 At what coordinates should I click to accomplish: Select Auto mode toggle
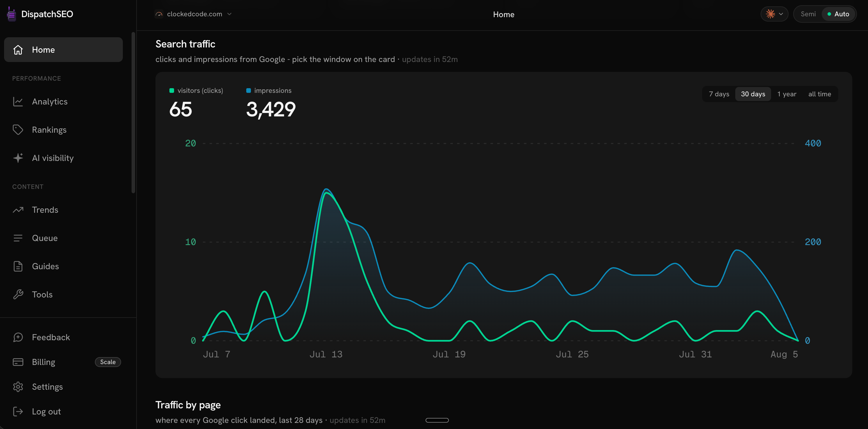click(x=838, y=14)
